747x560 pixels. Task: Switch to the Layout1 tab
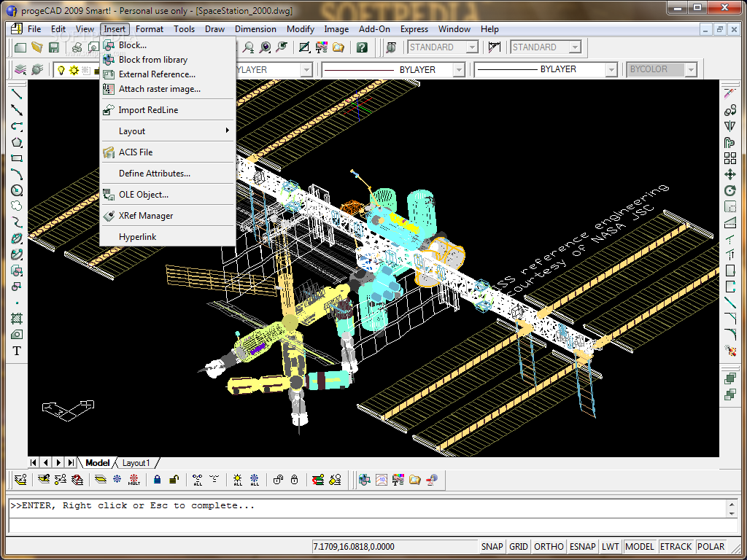pyautogui.click(x=136, y=463)
